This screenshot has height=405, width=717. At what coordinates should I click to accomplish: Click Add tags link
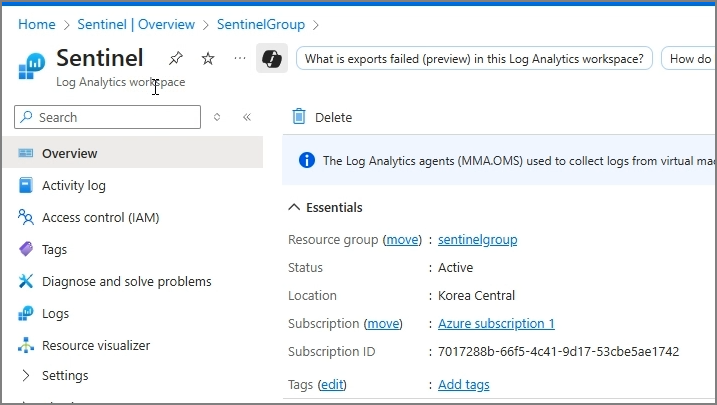pos(464,385)
